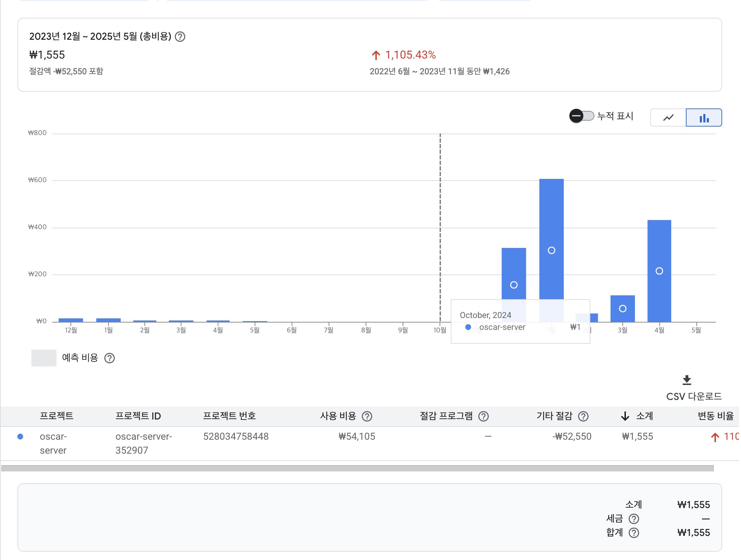Click help icon next to 기타 절감
This screenshot has height=560, width=741.
click(583, 416)
